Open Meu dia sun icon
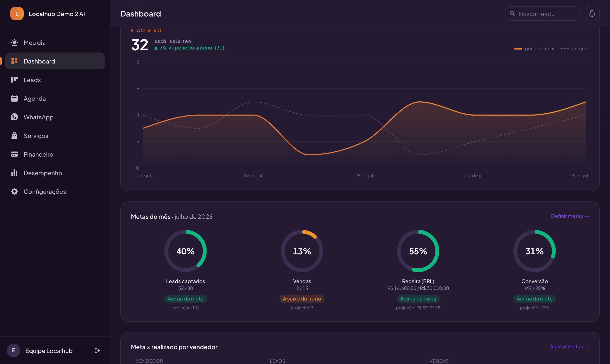The width and height of the screenshot is (610, 364). (x=14, y=43)
